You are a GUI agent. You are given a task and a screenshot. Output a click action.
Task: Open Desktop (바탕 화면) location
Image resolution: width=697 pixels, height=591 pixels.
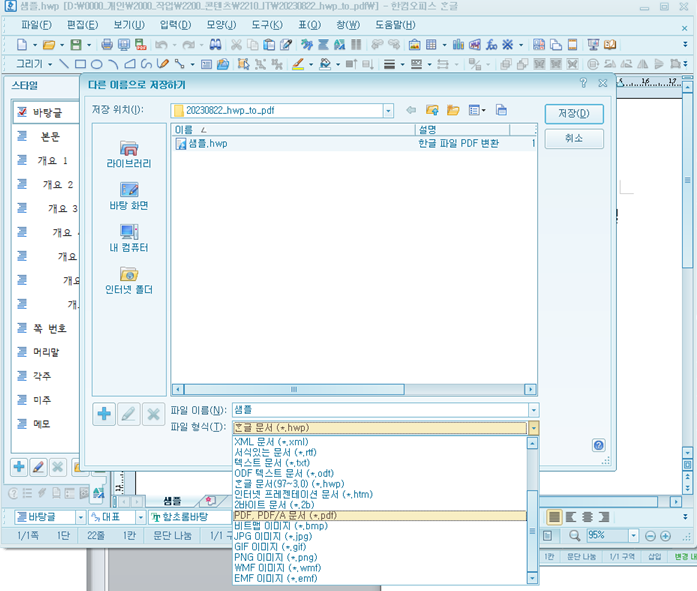(x=128, y=196)
